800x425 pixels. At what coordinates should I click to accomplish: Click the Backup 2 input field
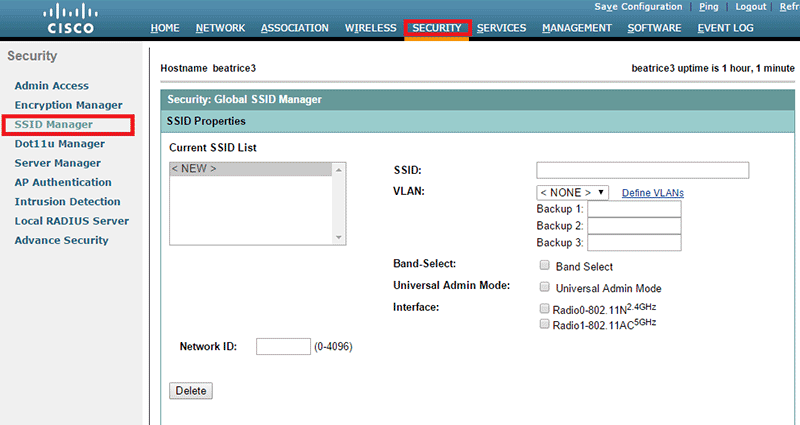[x=634, y=226]
